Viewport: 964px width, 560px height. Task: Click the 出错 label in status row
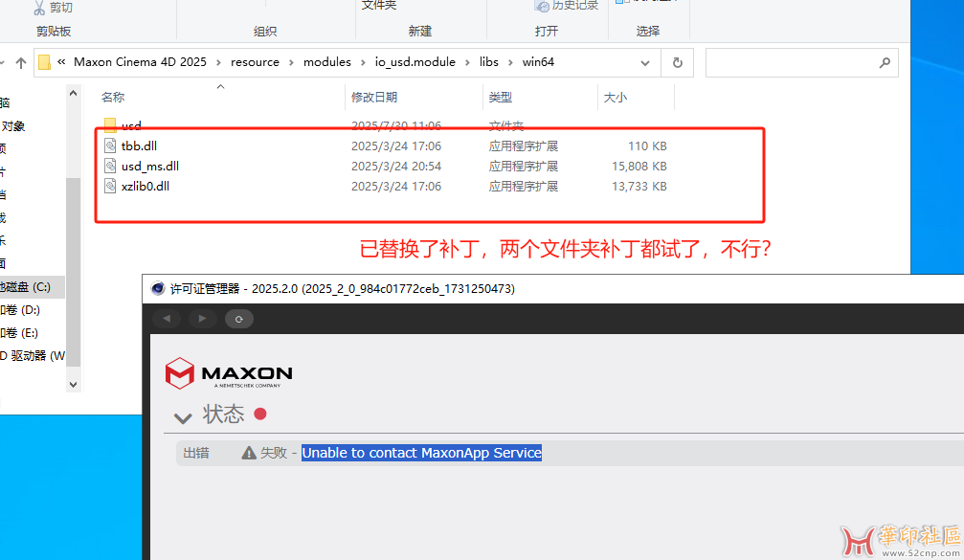pos(196,453)
